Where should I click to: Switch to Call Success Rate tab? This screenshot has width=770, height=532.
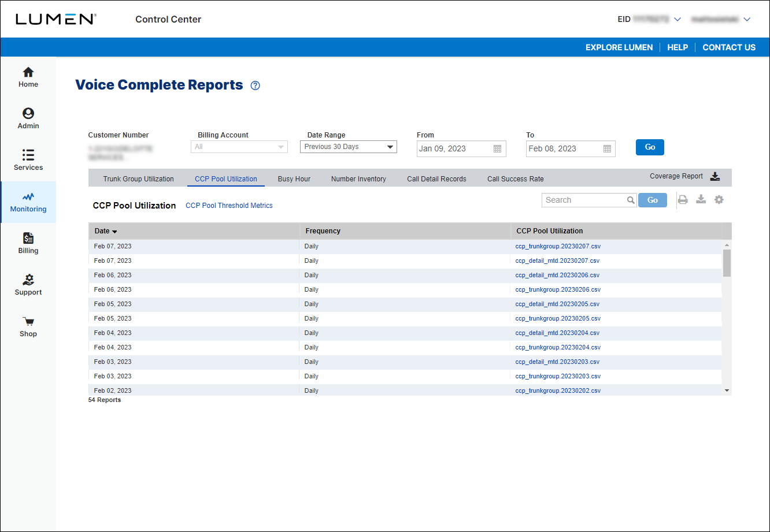click(x=516, y=179)
